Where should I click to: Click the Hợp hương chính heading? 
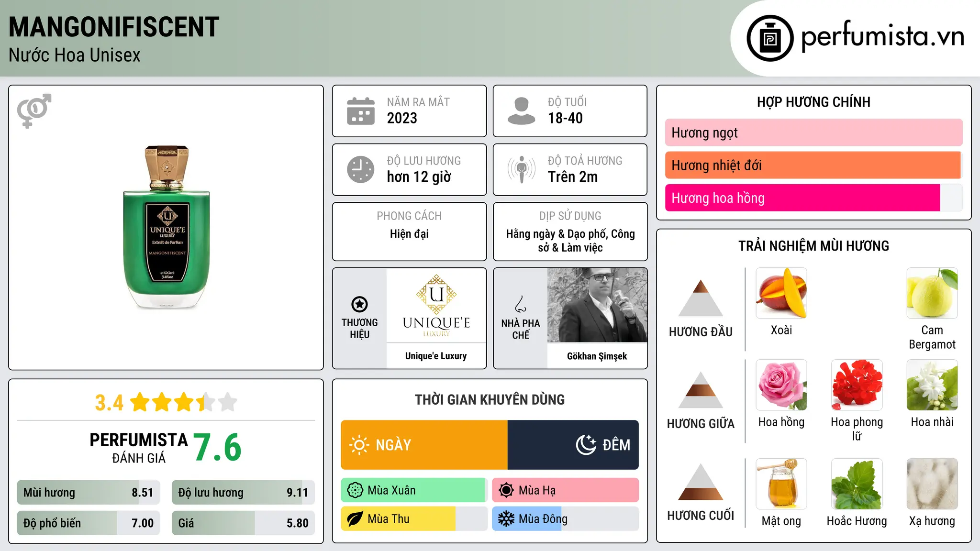(813, 102)
